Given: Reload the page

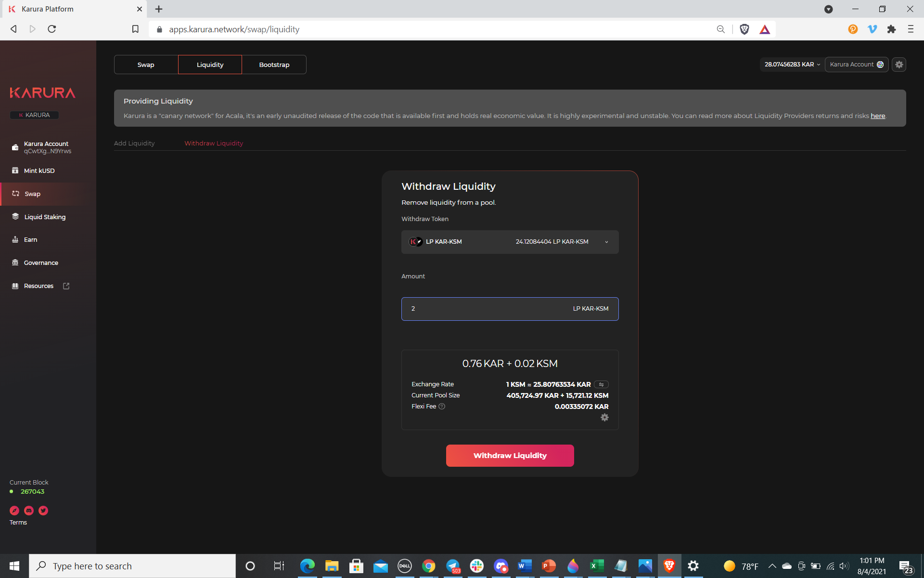Looking at the screenshot, I should point(52,29).
